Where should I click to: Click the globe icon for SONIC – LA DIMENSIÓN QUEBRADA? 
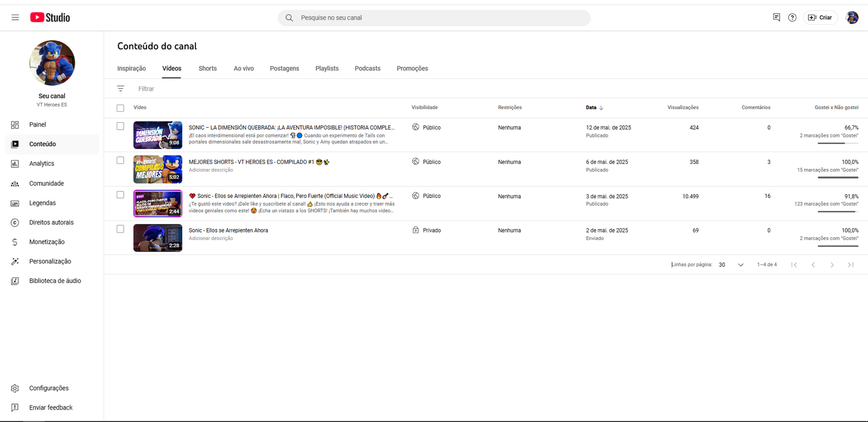click(416, 127)
